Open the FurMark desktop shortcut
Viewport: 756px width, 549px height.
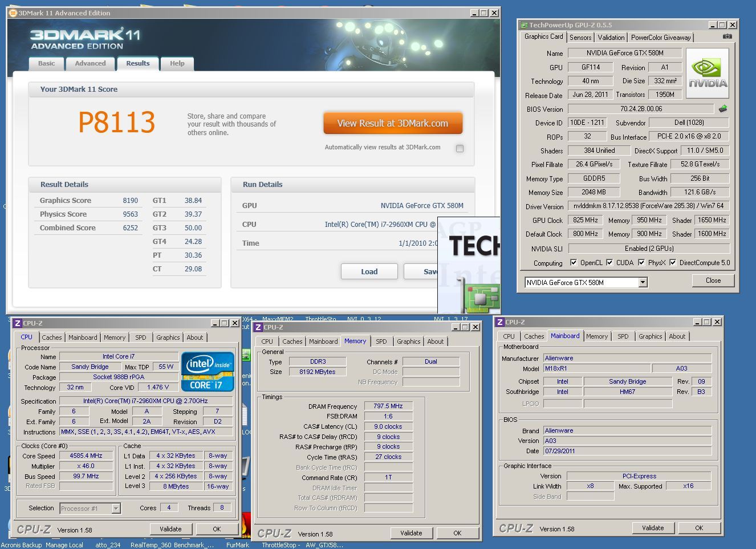coord(238,545)
